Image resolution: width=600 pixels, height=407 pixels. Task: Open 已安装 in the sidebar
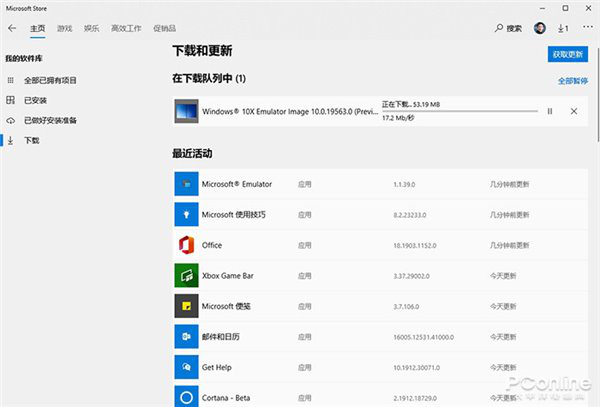[35, 100]
